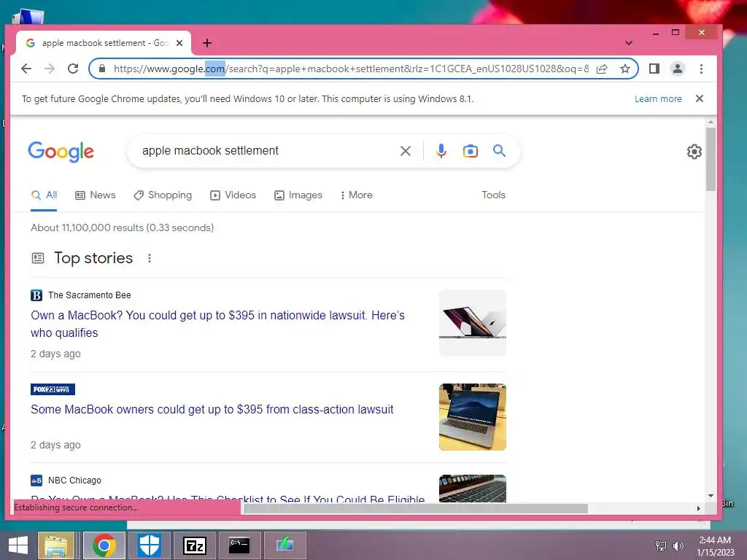Open the tab search chevron
Image resolution: width=747 pixels, height=560 pixels.
click(x=629, y=43)
